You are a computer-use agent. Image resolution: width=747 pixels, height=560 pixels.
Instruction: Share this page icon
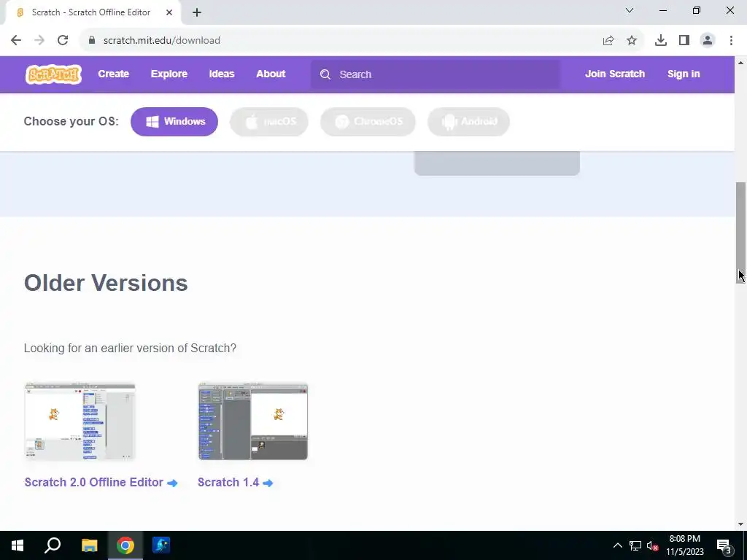coord(608,41)
